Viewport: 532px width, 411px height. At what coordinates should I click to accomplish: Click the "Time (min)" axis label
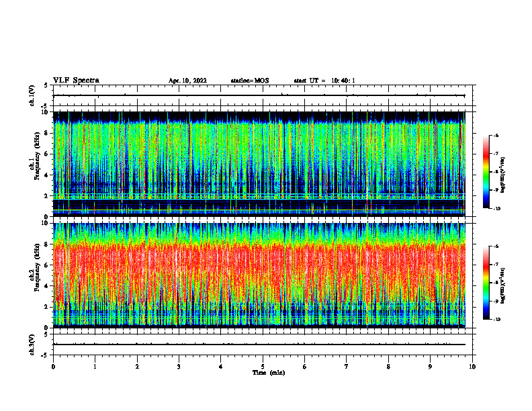[x=269, y=373]
